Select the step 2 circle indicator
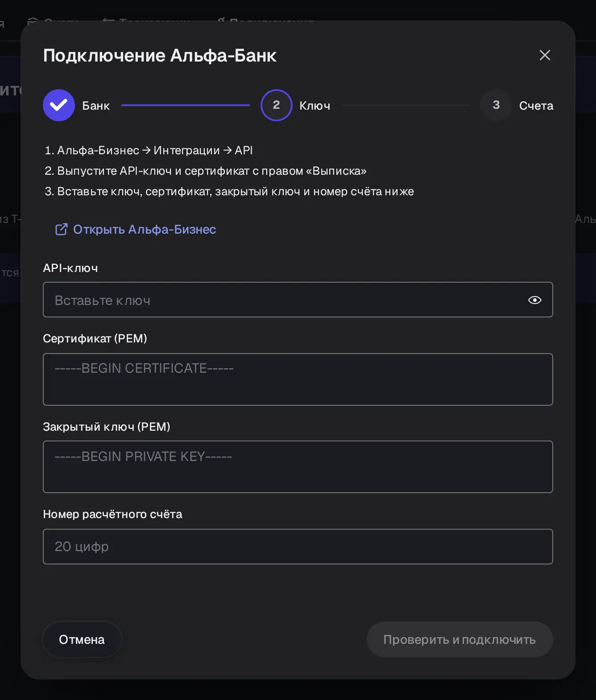The image size is (596, 700). [277, 105]
